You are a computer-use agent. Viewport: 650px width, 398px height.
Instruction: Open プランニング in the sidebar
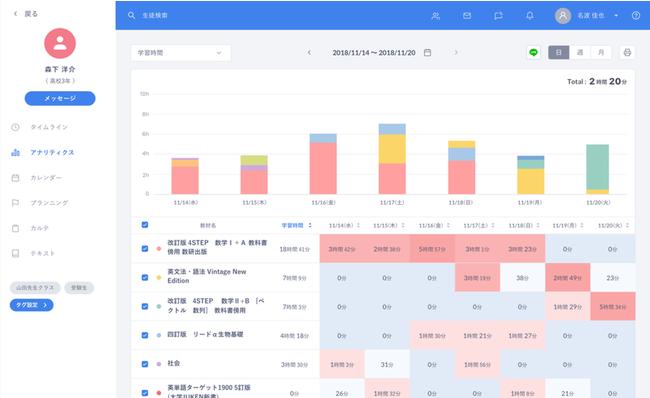click(x=49, y=203)
